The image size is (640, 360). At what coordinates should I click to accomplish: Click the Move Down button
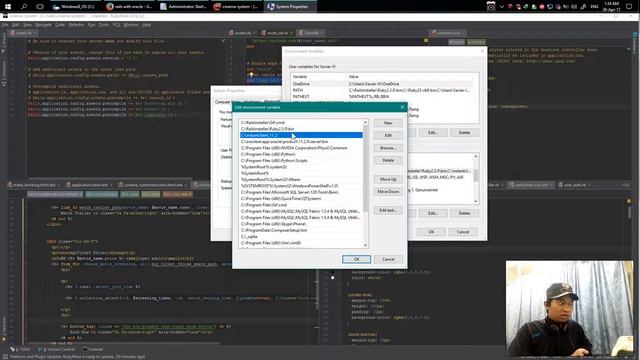tap(388, 191)
